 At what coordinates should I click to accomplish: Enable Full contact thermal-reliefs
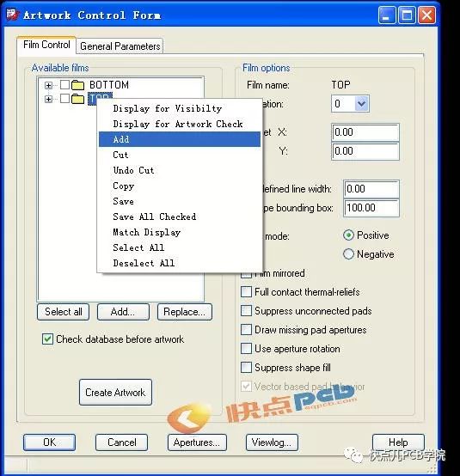point(246,292)
